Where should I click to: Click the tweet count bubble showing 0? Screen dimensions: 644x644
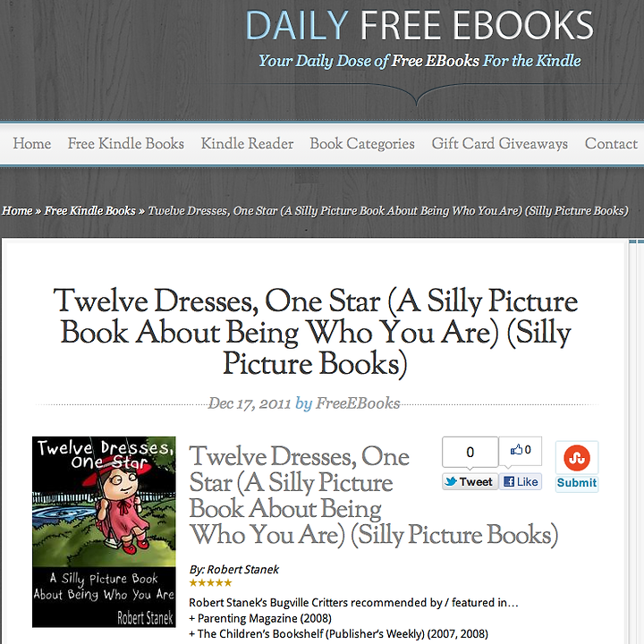tap(470, 452)
